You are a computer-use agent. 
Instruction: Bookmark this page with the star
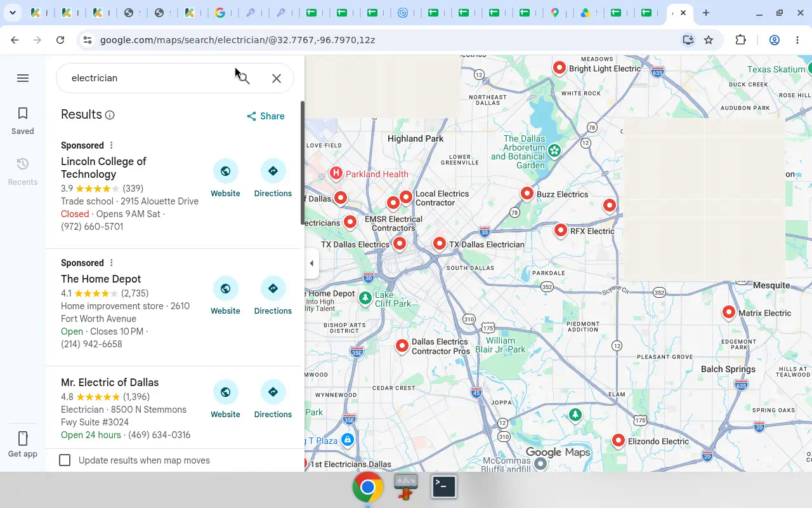pos(709,40)
